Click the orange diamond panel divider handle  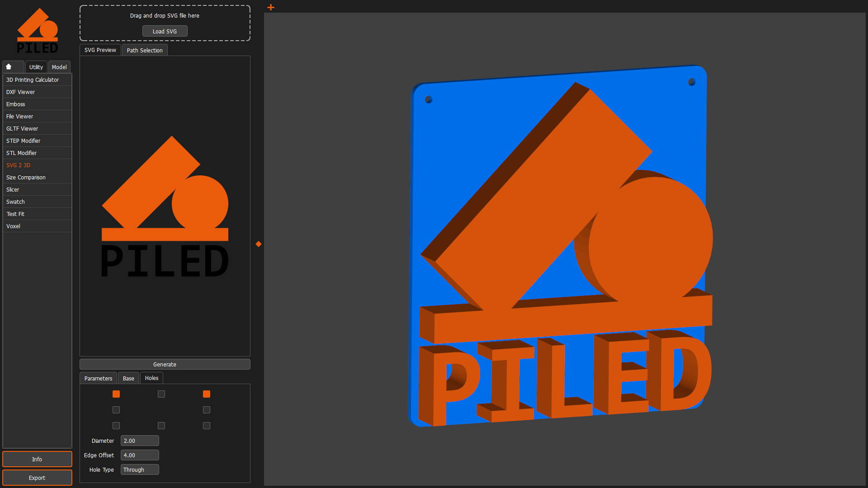tap(259, 244)
